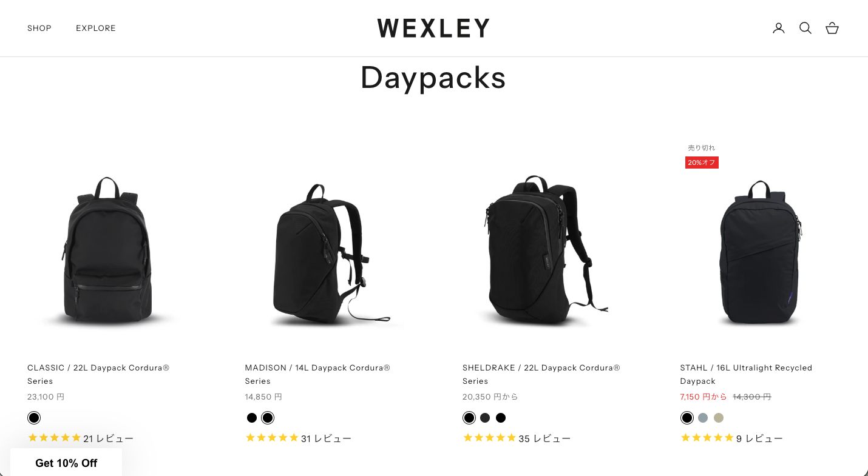Viewport: 868px width, 476px height.
Task: Click the WEXLEY logo
Action: point(433,28)
